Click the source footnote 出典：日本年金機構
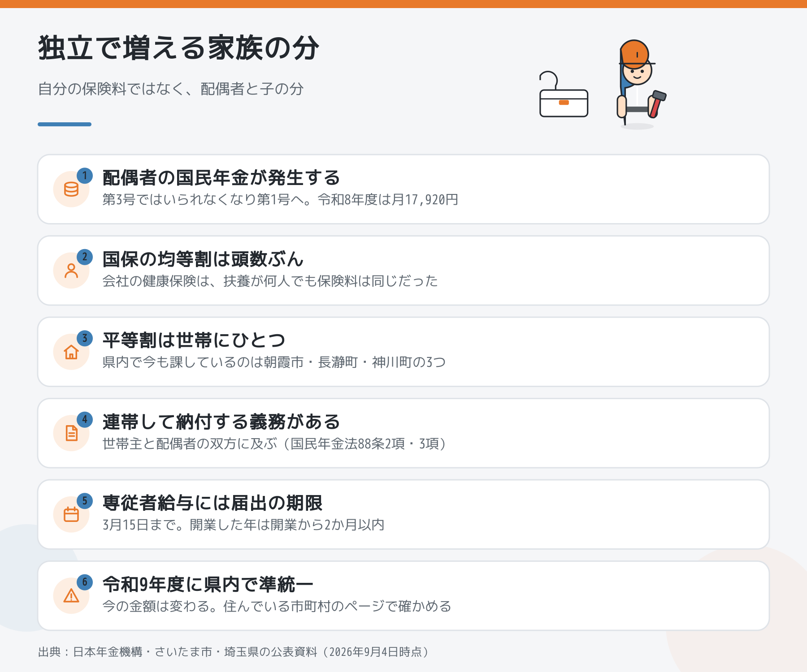The width and height of the screenshot is (807, 672). [234, 652]
